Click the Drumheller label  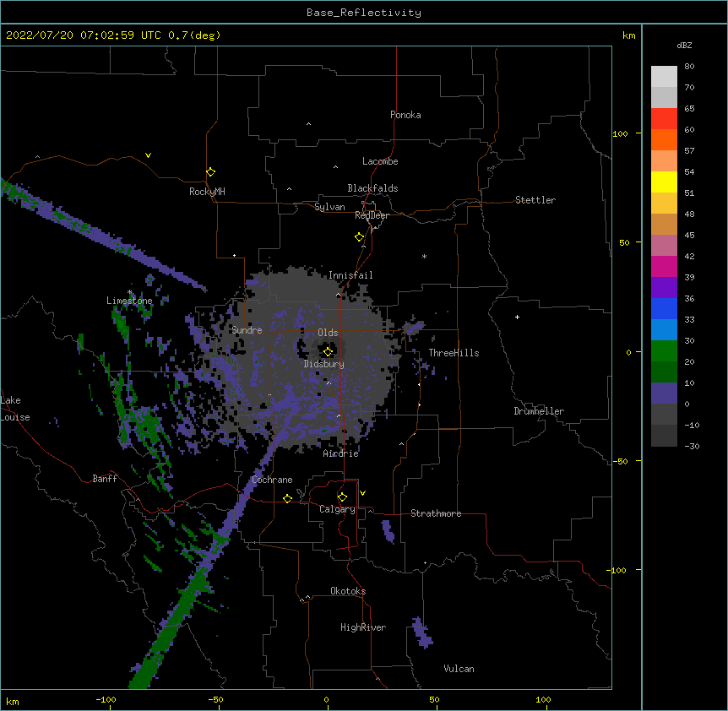pyautogui.click(x=539, y=411)
